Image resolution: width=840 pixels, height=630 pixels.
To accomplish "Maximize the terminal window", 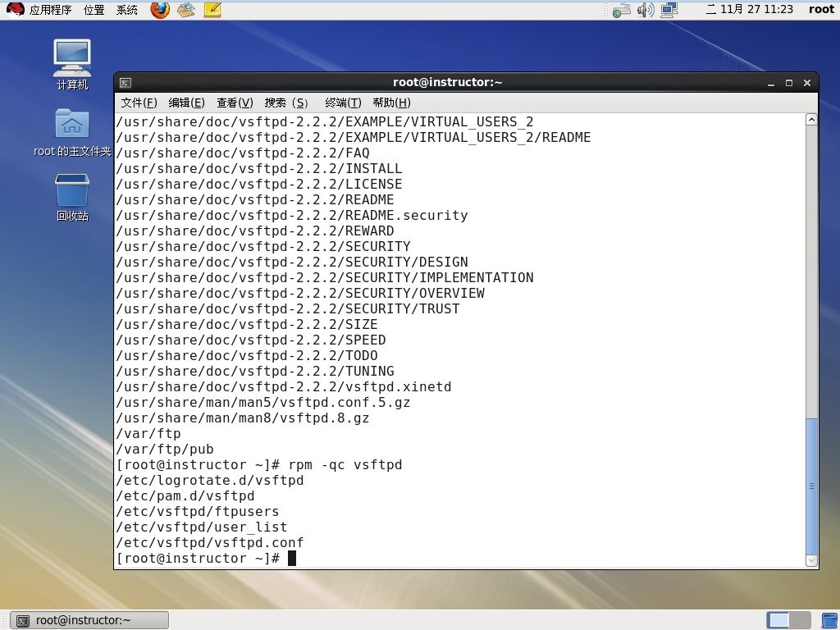I will click(789, 83).
